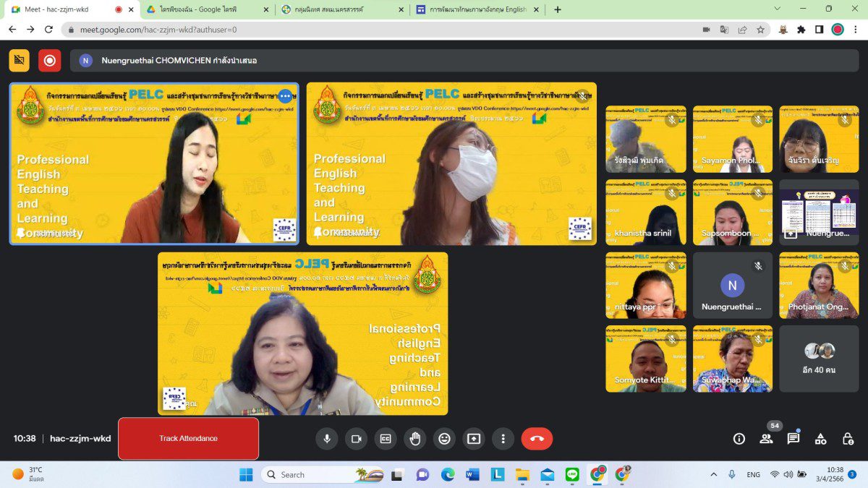Screen dimensions: 868x488
Task: Raise hand using the hand icon
Action: point(414,438)
